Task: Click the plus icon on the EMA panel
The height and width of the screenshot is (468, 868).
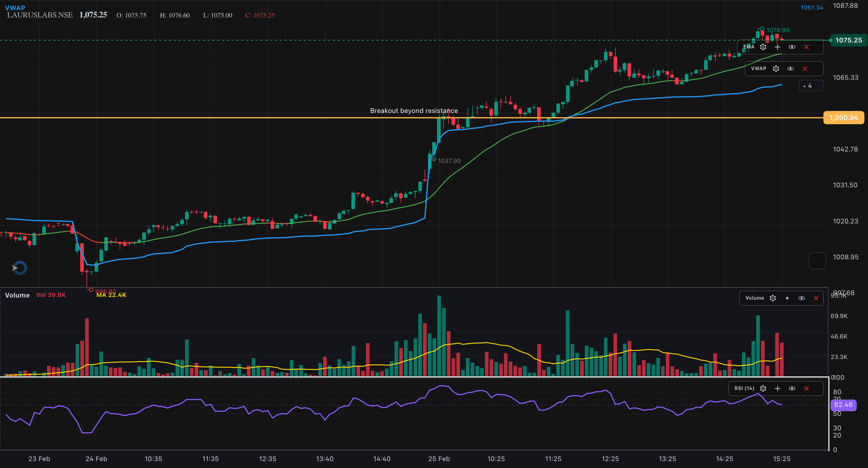Action: [x=777, y=47]
